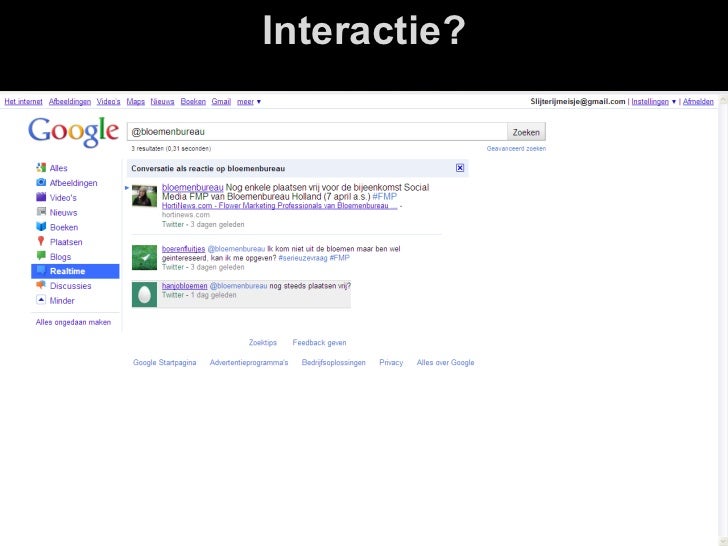Click the Alles sidebar icon

click(x=41, y=168)
